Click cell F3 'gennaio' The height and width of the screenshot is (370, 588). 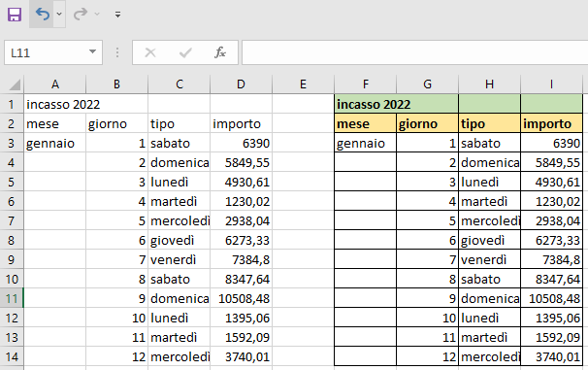tap(365, 143)
